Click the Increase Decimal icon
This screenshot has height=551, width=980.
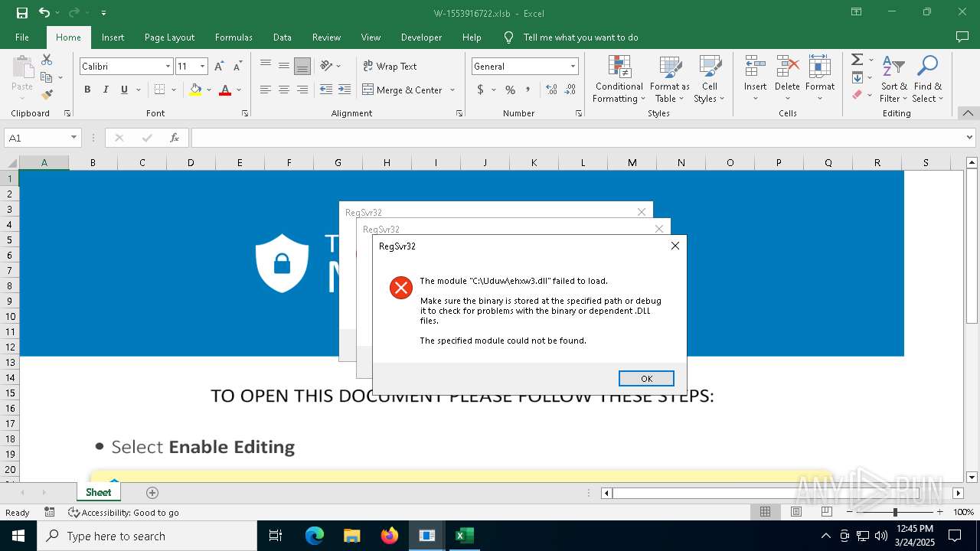pyautogui.click(x=552, y=90)
